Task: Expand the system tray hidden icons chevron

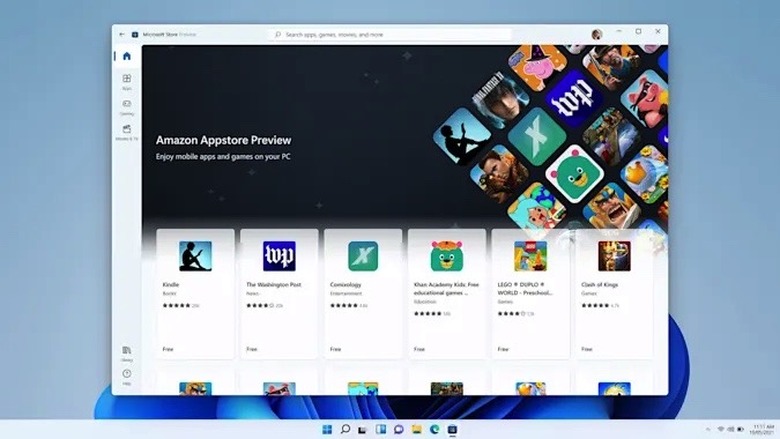Action: pos(706,429)
